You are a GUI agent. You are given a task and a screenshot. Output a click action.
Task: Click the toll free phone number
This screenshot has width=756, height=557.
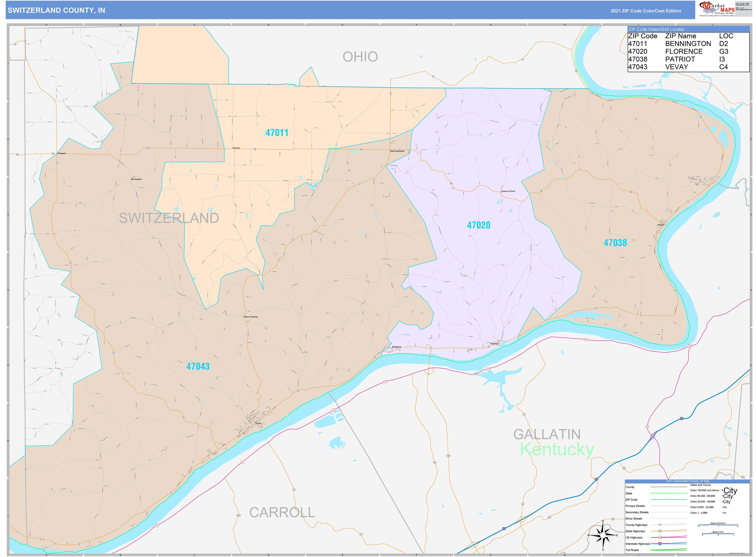(x=743, y=5)
